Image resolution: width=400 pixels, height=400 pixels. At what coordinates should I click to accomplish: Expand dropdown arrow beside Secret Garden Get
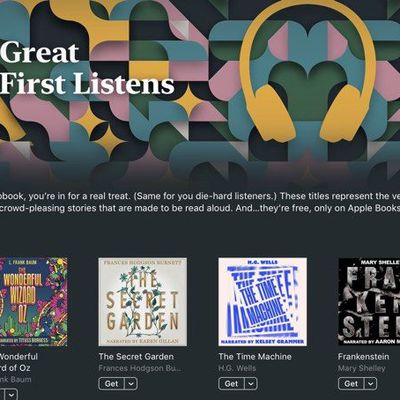(x=131, y=384)
